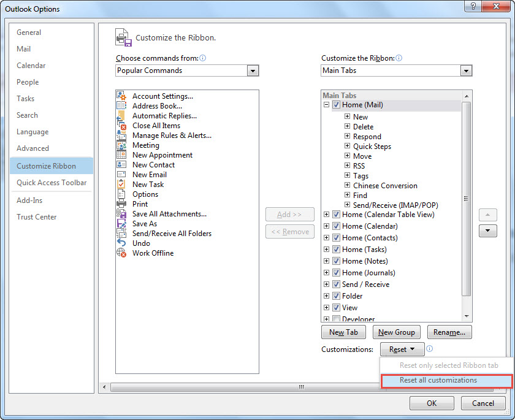This screenshot has height=420, width=515.
Task: Uncheck the Home (Mail) tab checkbox
Action: pyautogui.click(x=336, y=105)
